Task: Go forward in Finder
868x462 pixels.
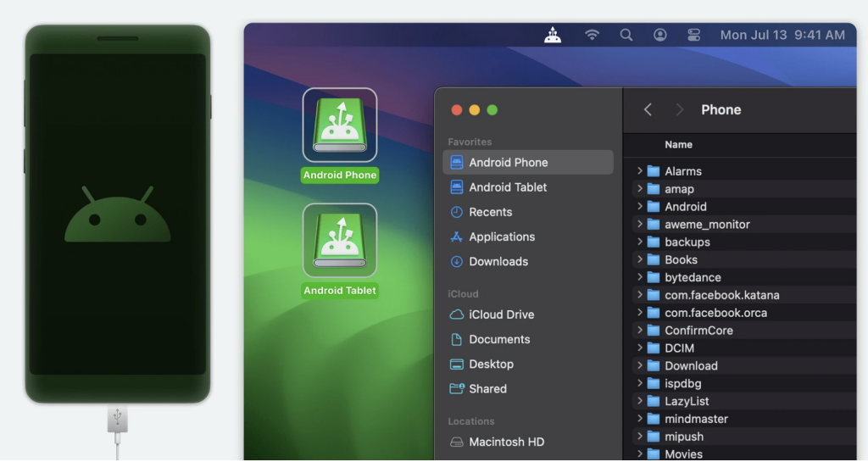Action: pyautogui.click(x=679, y=109)
